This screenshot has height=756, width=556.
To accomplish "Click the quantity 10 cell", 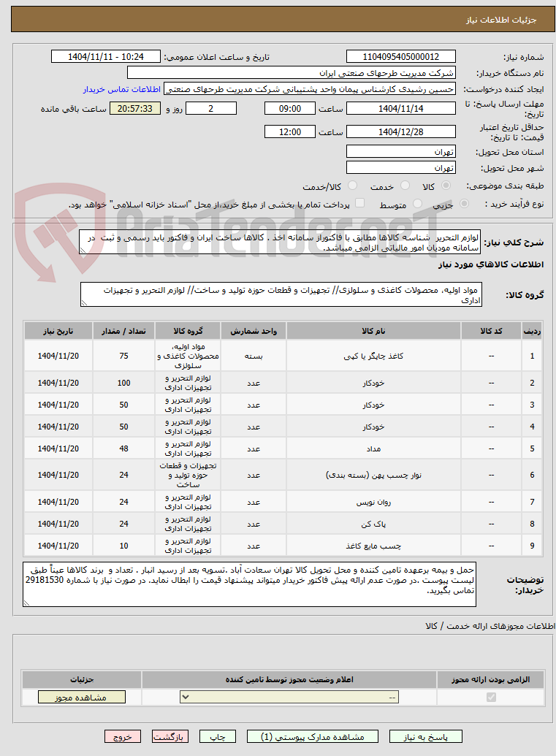I will pyautogui.click(x=124, y=546).
